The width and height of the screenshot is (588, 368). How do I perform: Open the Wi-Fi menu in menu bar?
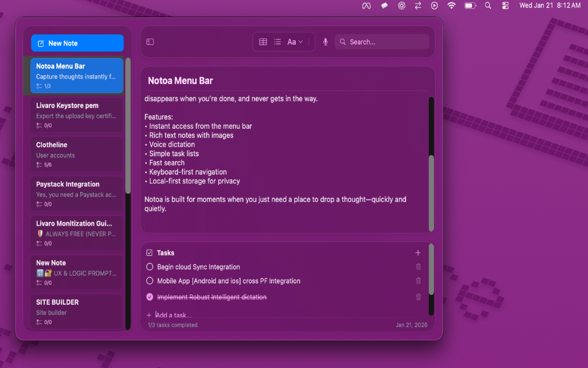(451, 6)
